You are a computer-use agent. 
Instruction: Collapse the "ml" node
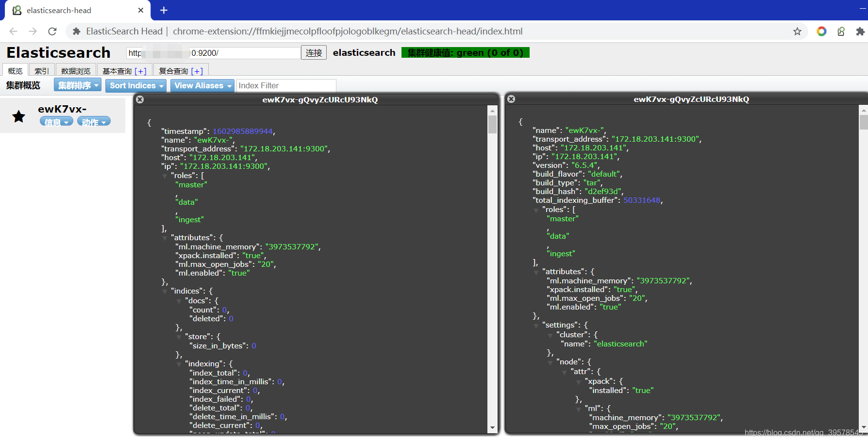pyautogui.click(x=578, y=409)
